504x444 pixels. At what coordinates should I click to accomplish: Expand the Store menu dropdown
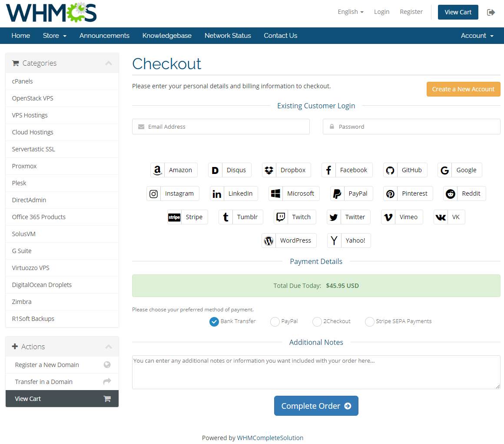[55, 36]
